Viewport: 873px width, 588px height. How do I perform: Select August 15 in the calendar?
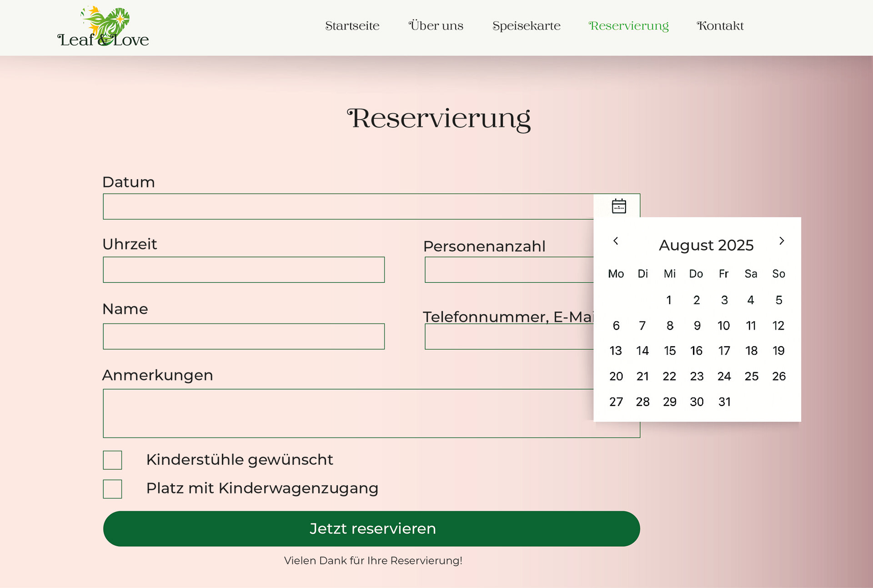click(x=669, y=351)
